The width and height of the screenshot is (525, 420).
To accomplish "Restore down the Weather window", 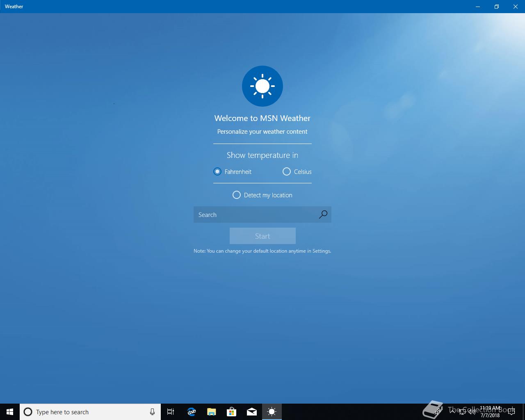I will point(497,7).
